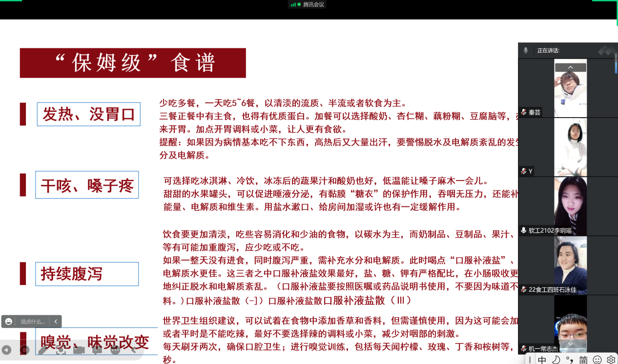Type in the 说点什么 chat input field
Viewport: 618px width, 364px height.
[x=33, y=322]
